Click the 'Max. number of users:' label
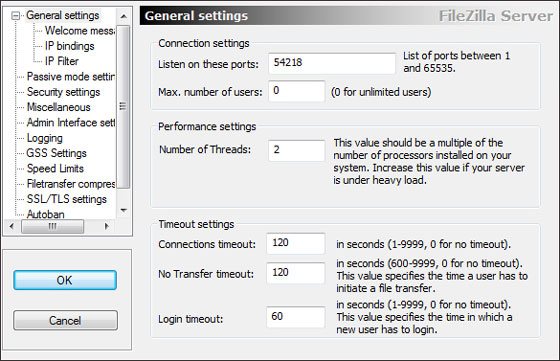This screenshot has width=560, height=361. click(x=210, y=92)
